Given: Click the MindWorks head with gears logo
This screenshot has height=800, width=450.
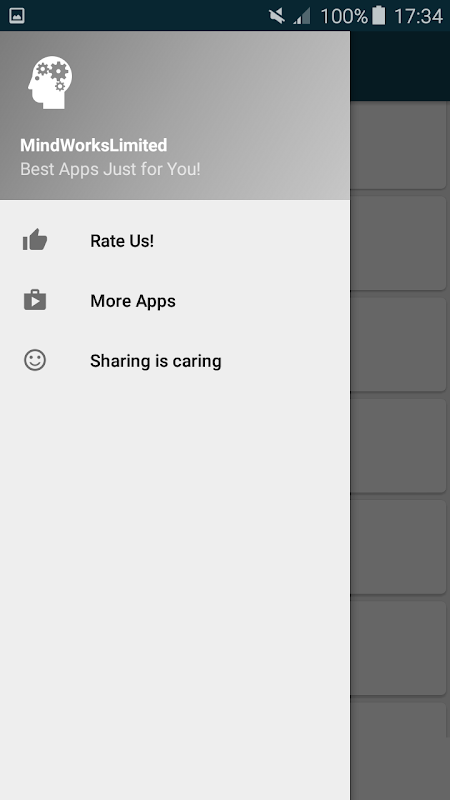Looking at the screenshot, I should [50, 82].
